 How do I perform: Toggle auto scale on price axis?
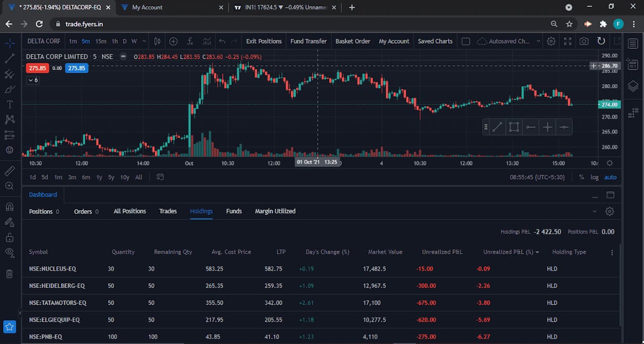click(610, 177)
